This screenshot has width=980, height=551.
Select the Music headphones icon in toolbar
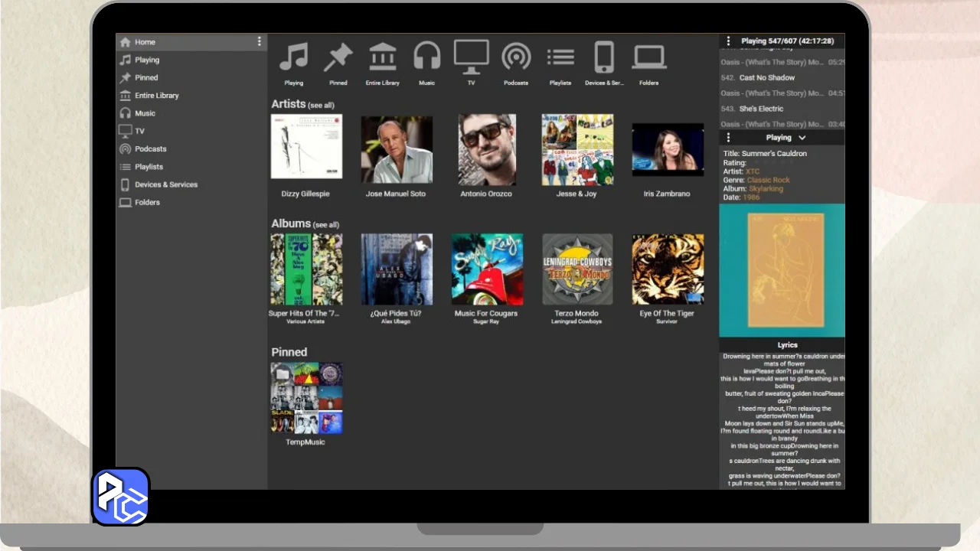(x=427, y=57)
